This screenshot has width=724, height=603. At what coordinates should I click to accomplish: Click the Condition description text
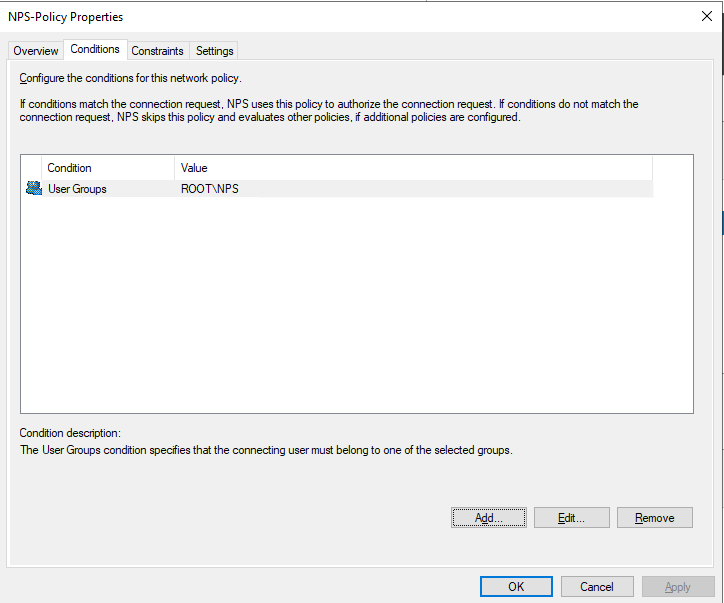(x=266, y=451)
